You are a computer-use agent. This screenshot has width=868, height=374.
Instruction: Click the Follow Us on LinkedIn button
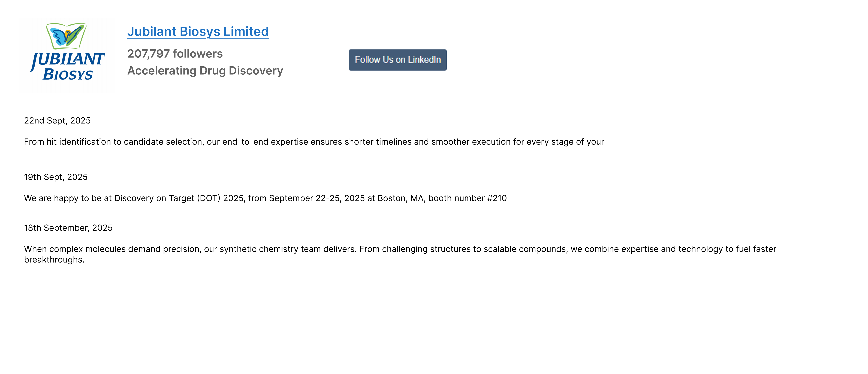tap(398, 60)
